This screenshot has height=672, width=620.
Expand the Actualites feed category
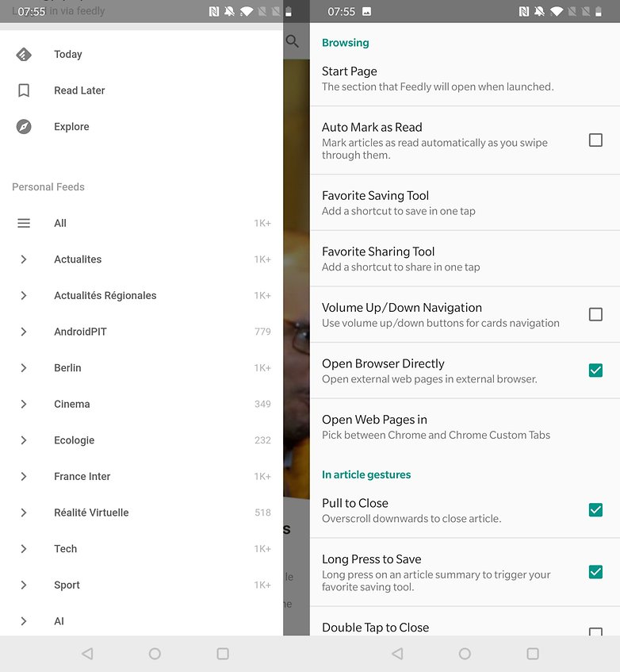pyautogui.click(x=24, y=259)
